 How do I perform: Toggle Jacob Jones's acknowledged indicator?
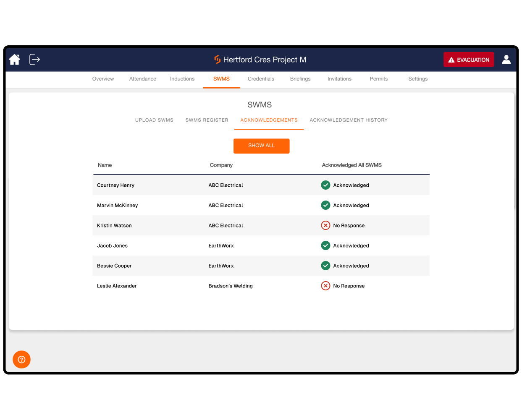pyautogui.click(x=325, y=245)
